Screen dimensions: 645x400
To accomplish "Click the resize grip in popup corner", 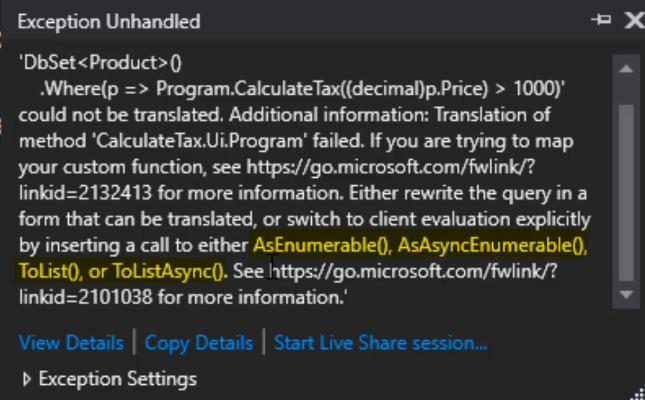I will pos(638,393).
